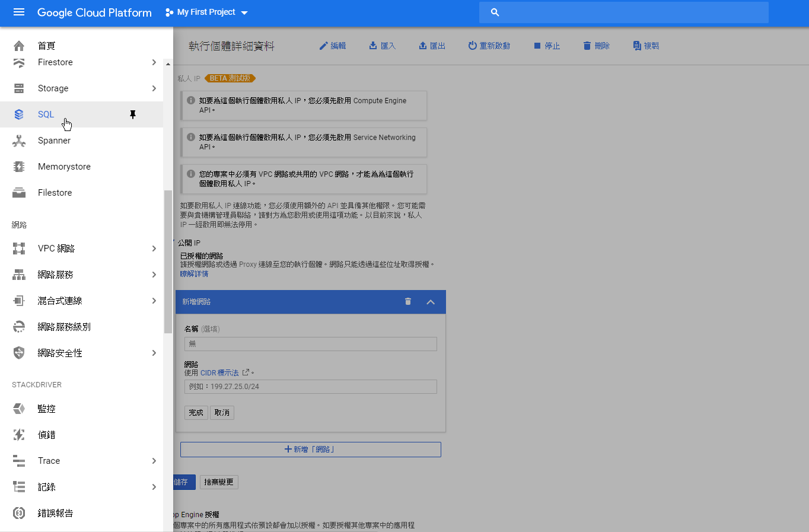Unpin SQL with the pin icon
809x532 pixels.
coord(133,114)
